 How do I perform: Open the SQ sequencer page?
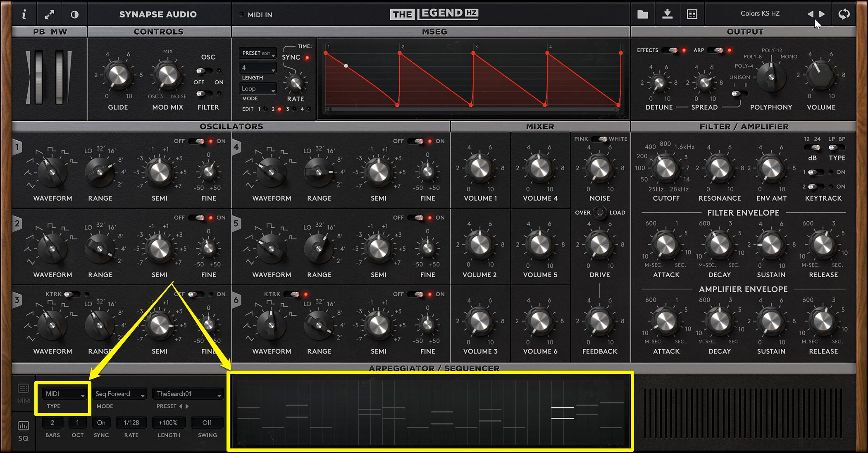point(24,431)
